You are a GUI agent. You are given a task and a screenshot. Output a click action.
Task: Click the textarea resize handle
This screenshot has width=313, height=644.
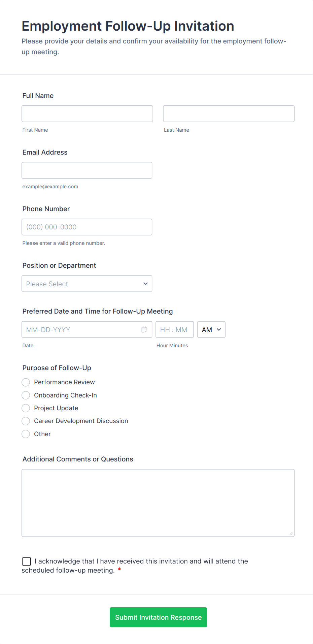[x=291, y=533]
